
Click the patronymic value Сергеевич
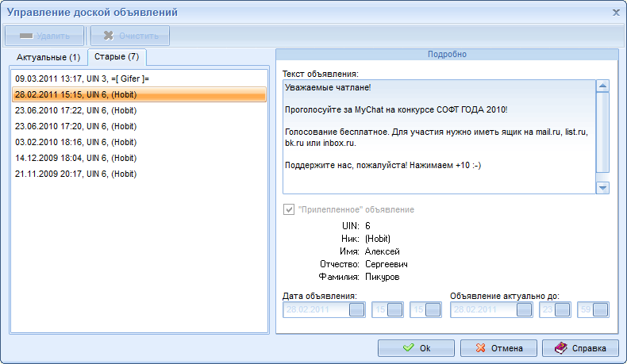point(387,264)
